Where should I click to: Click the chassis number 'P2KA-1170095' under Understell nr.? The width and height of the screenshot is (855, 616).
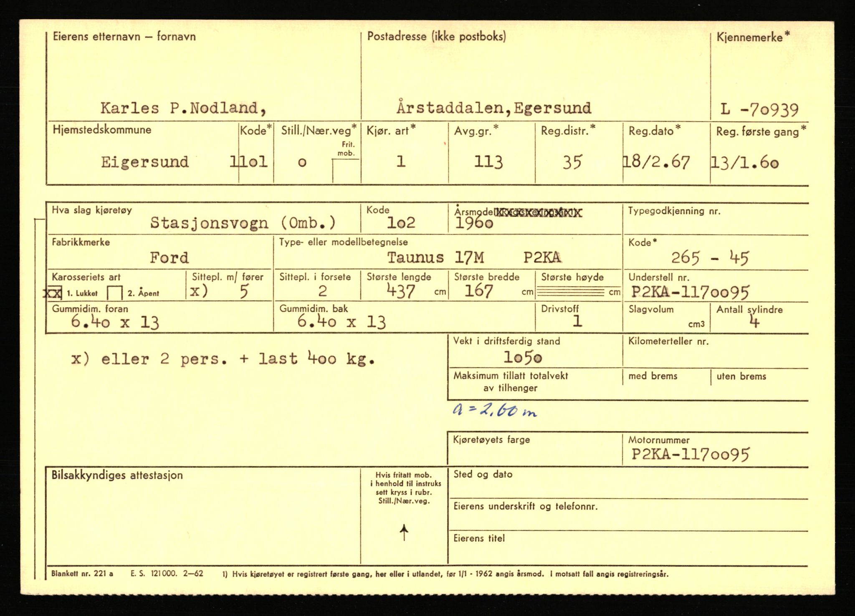690,292
